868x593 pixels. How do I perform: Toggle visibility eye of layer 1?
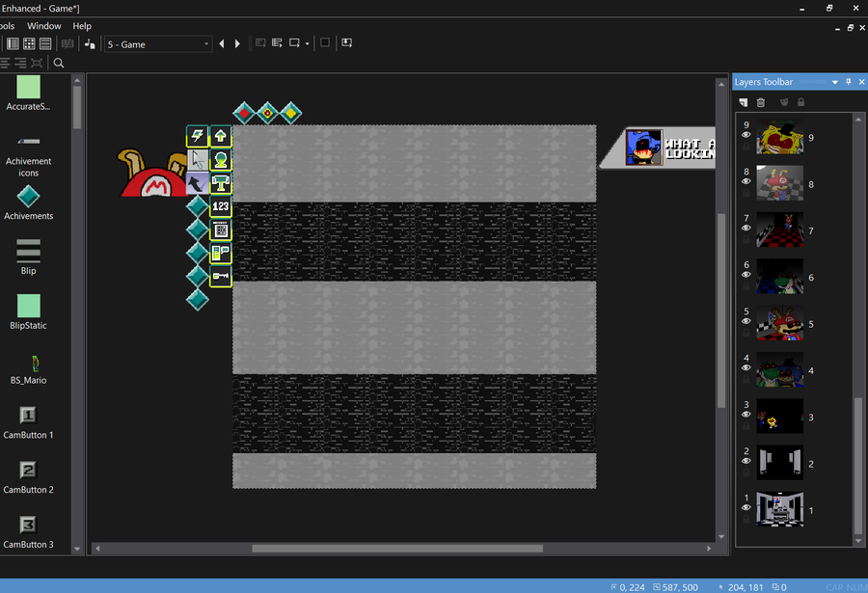tap(746, 507)
